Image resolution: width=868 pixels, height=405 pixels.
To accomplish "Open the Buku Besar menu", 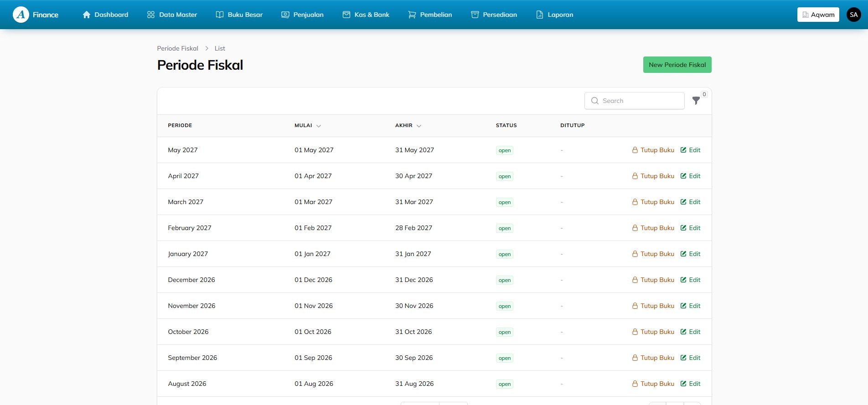I will [239, 15].
